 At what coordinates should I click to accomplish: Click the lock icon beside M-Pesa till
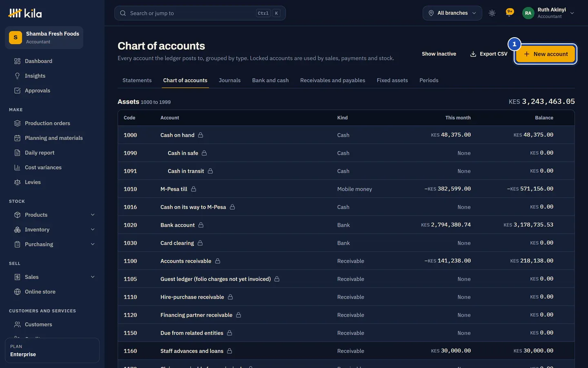(x=194, y=189)
